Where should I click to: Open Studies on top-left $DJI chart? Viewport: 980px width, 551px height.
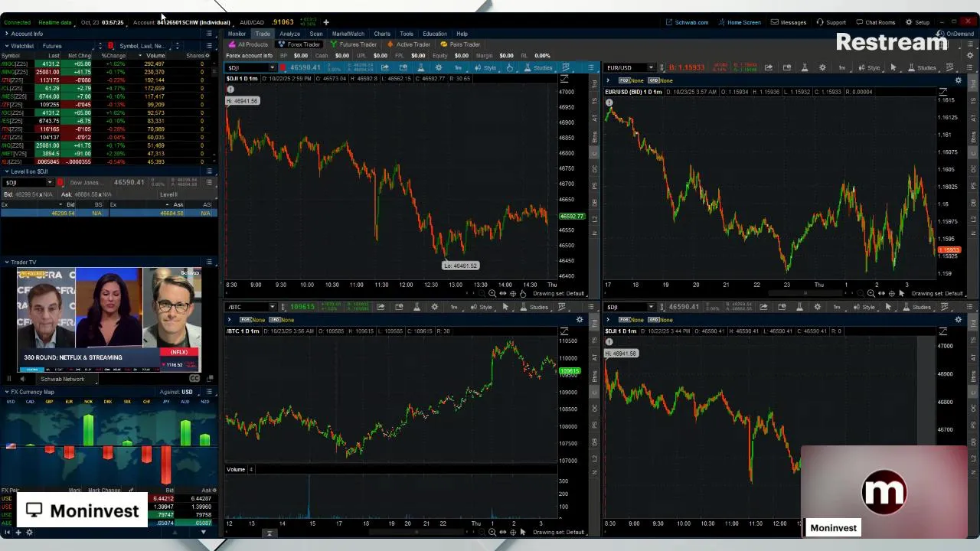[538, 68]
